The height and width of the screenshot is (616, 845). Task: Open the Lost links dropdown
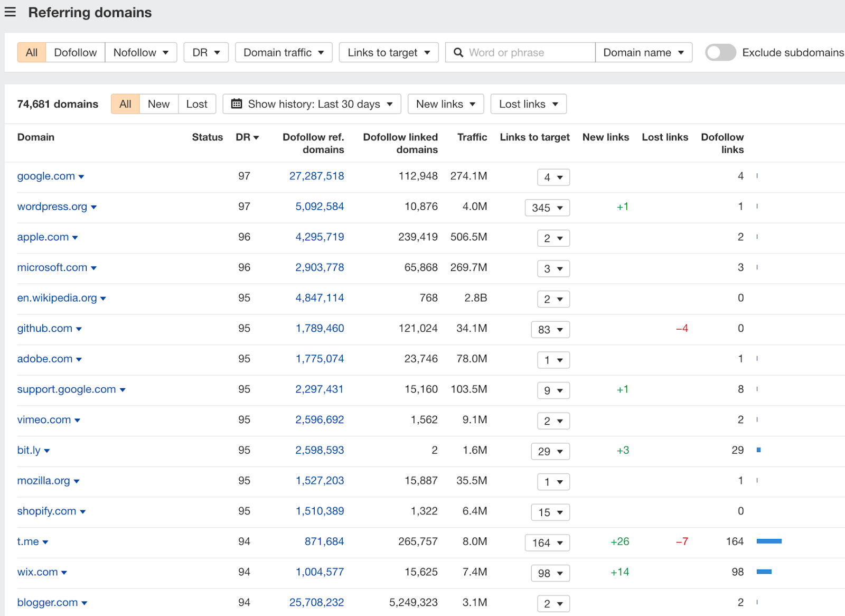(x=529, y=104)
